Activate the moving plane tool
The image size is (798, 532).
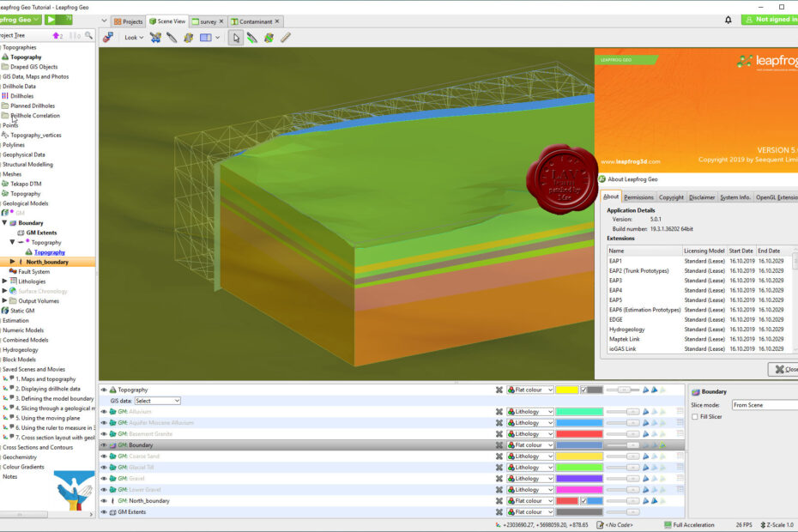[188, 37]
